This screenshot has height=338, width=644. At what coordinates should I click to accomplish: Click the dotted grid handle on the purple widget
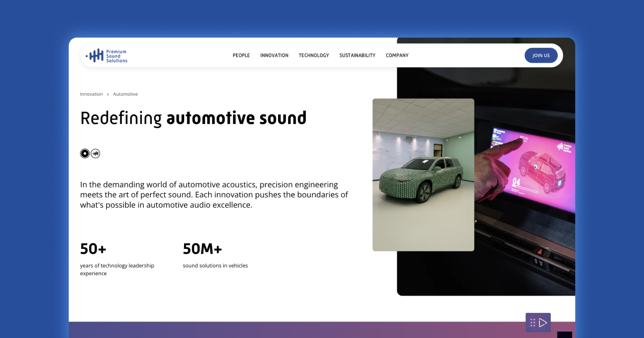point(533,322)
